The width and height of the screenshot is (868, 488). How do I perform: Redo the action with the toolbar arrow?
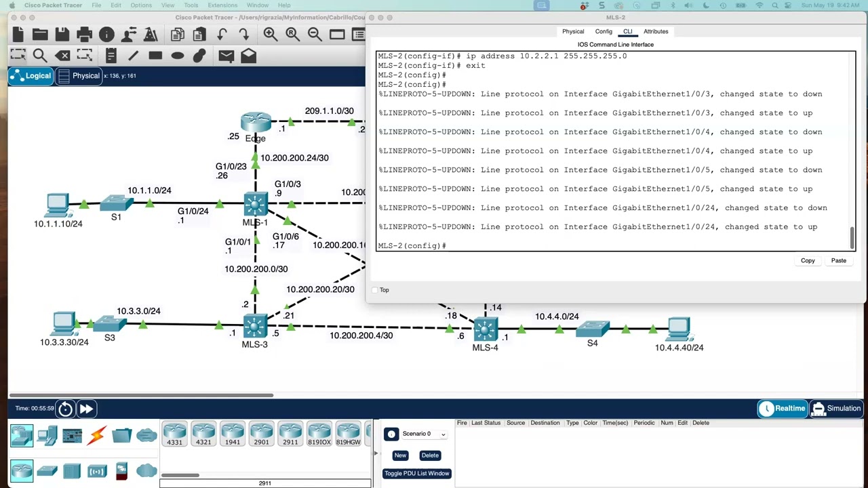point(243,34)
